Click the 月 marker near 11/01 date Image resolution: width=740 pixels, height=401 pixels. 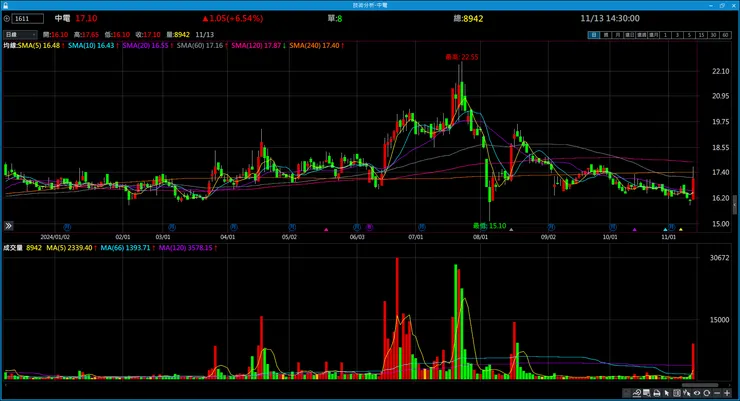(672, 227)
